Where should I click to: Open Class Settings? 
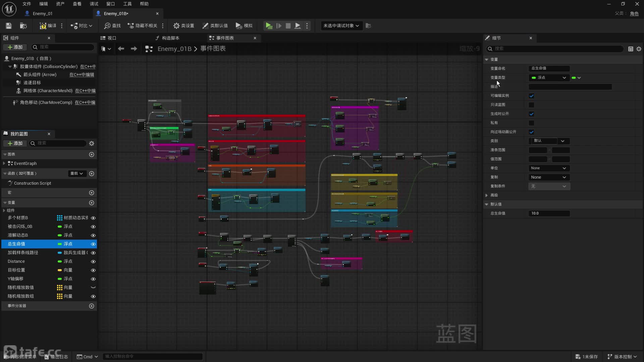click(183, 26)
